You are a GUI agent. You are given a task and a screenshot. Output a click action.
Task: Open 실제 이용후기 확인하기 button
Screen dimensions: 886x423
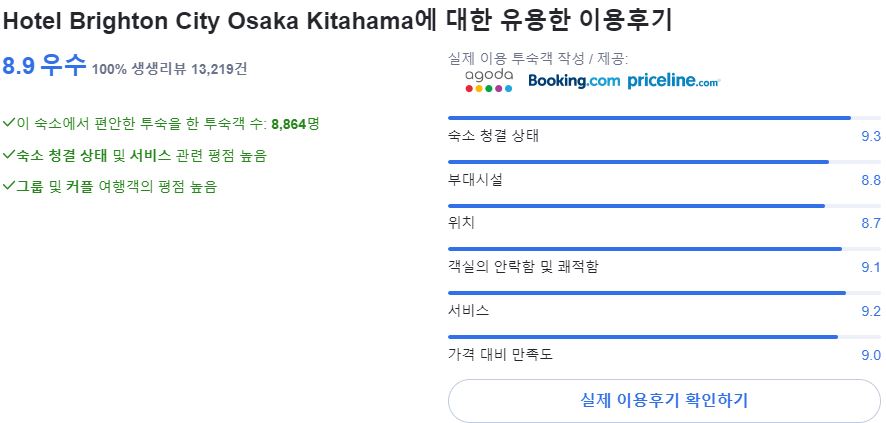664,400
